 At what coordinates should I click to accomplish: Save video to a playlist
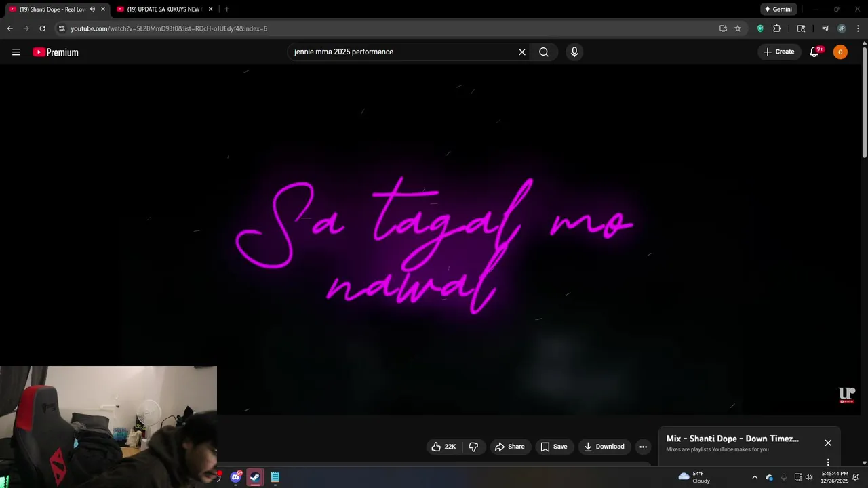click(x=553, y=447)
